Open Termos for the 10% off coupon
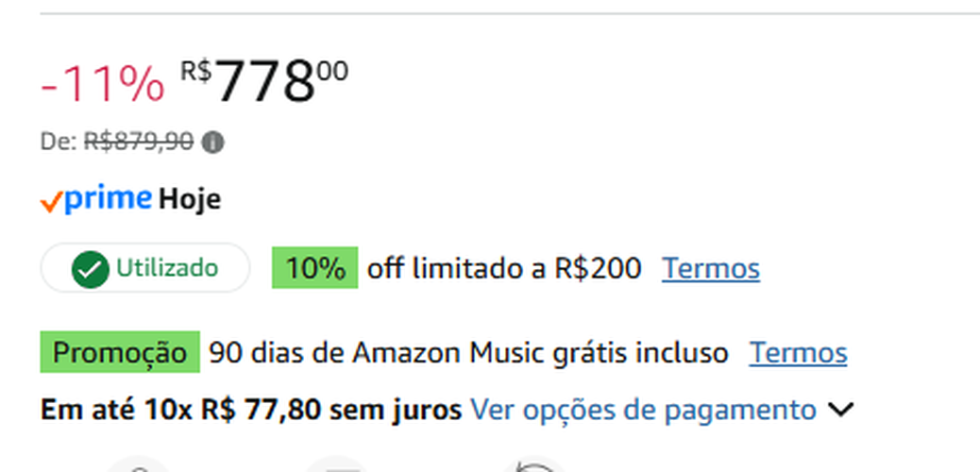980x472 pixels. [x=711, y=269]
